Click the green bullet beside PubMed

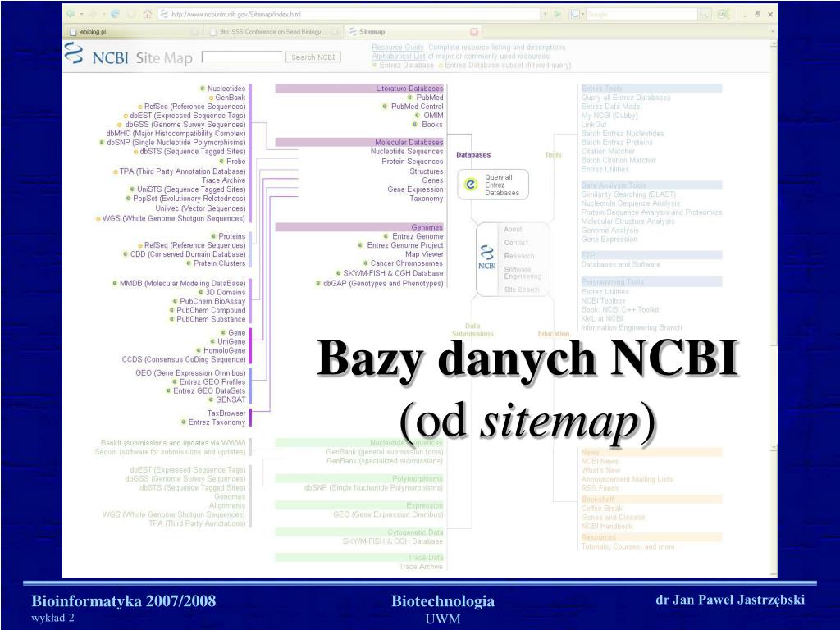click(x=409, y=98)
